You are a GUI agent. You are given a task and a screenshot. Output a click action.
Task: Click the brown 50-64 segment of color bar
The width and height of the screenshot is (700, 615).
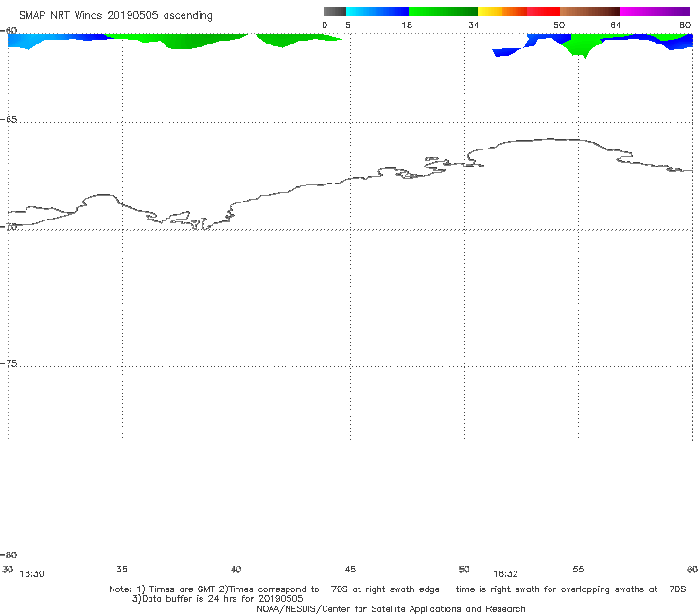click(x=589, y=11)
